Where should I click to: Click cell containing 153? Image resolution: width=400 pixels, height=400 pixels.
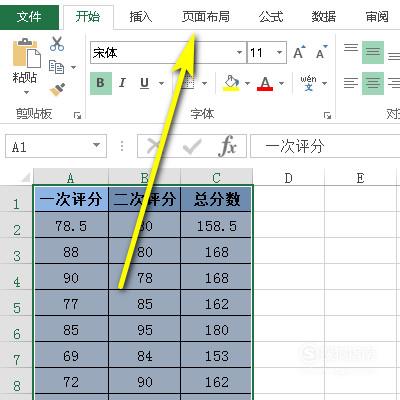point(216,356)
